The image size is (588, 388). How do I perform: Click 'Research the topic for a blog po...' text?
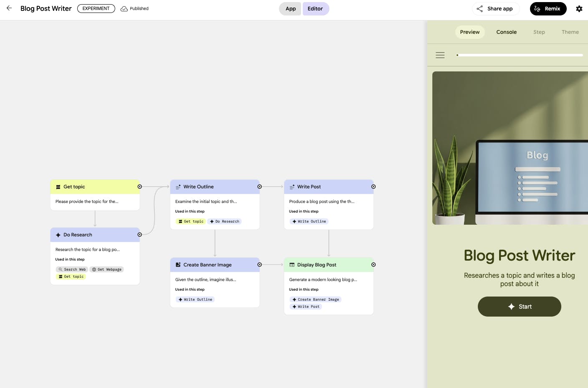pos(88,249)
